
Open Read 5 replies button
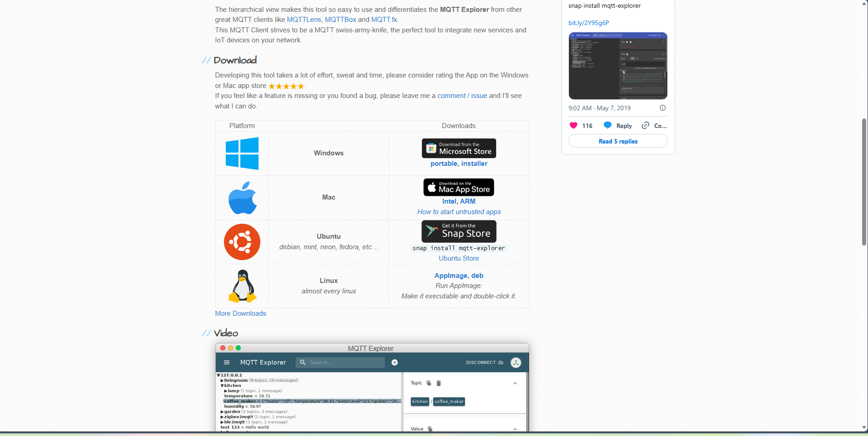coord(618,141)
